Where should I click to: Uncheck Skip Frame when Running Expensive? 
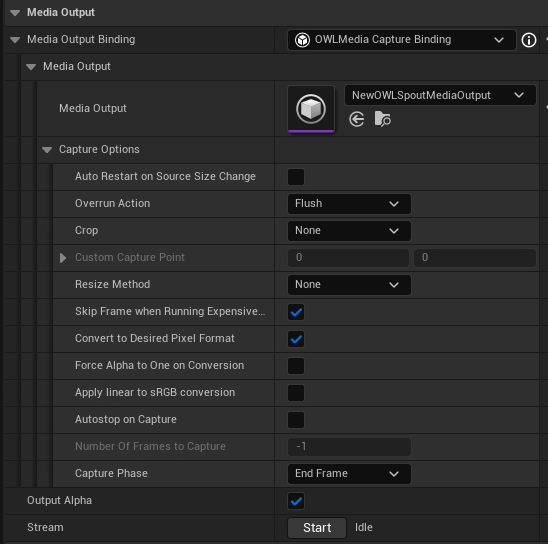296,312
